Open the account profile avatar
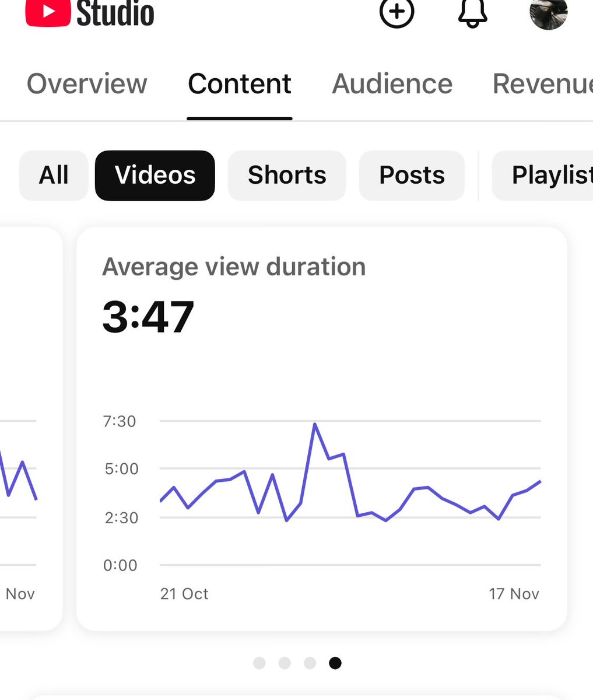The image size is (593, 700). pos(549,13)
